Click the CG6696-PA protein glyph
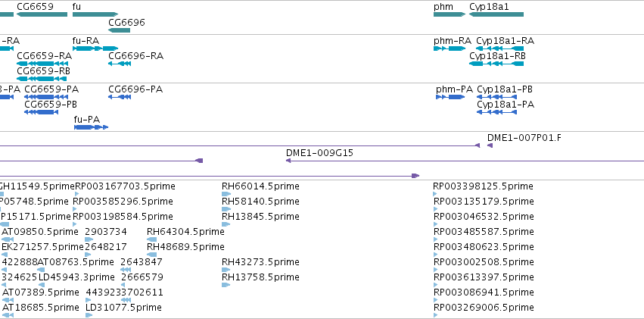 (x=120, y=96)
